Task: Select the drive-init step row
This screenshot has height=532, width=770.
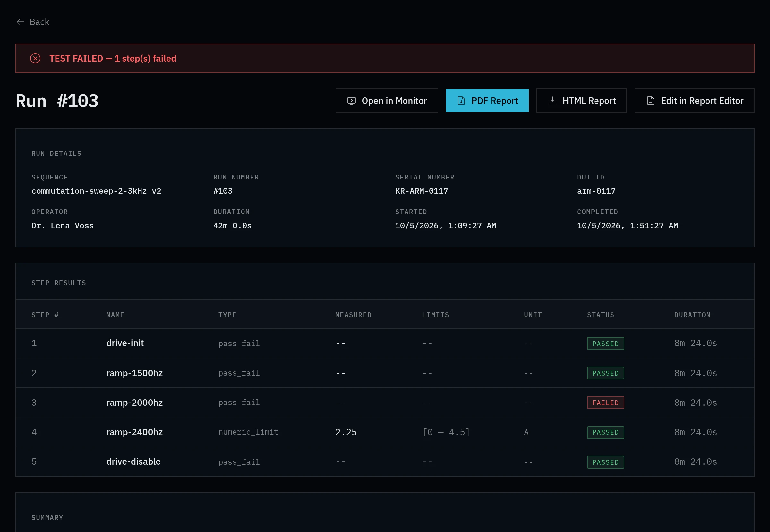Action: coord(385,343)
